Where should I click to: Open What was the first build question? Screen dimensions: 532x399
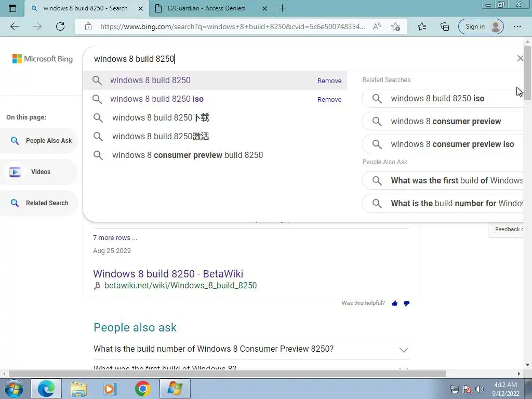443,180
